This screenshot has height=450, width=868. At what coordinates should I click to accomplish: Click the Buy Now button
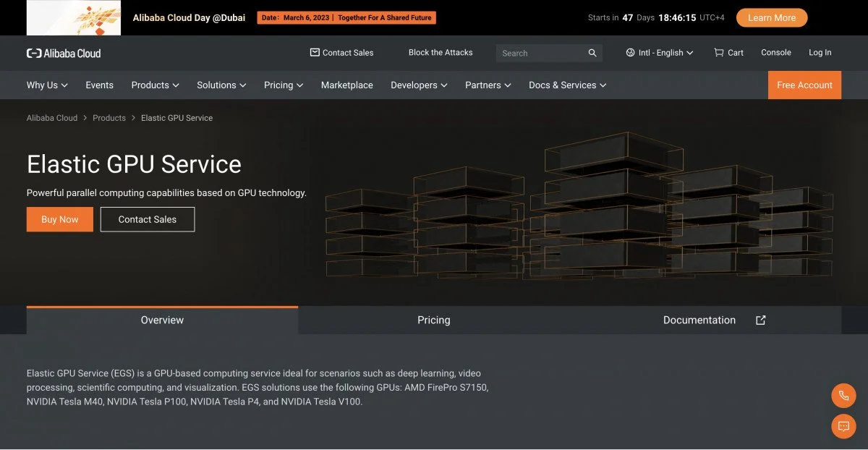click(x=60, y=219)
